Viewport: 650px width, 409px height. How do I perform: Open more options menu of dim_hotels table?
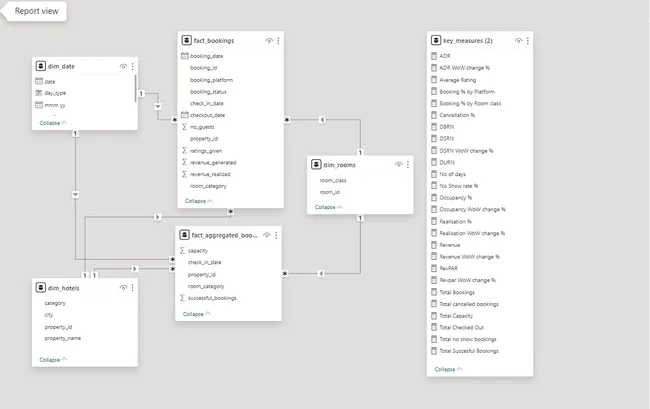[133, 288]
